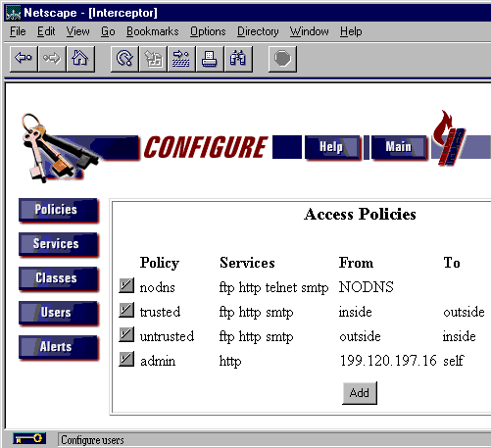
Task: Click the CONFIGURE banner title
Action: (206, 147)
